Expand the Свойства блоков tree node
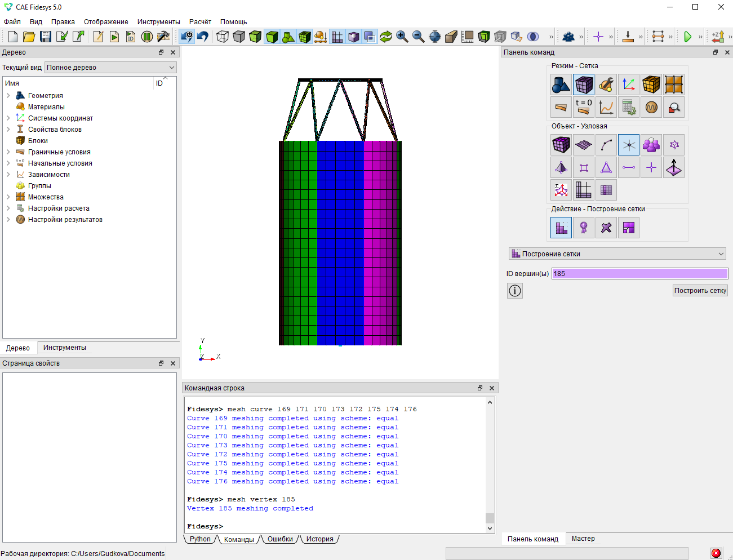Image resolution: width=733 pixels, height=560 pixels. [x=8, y=130]
